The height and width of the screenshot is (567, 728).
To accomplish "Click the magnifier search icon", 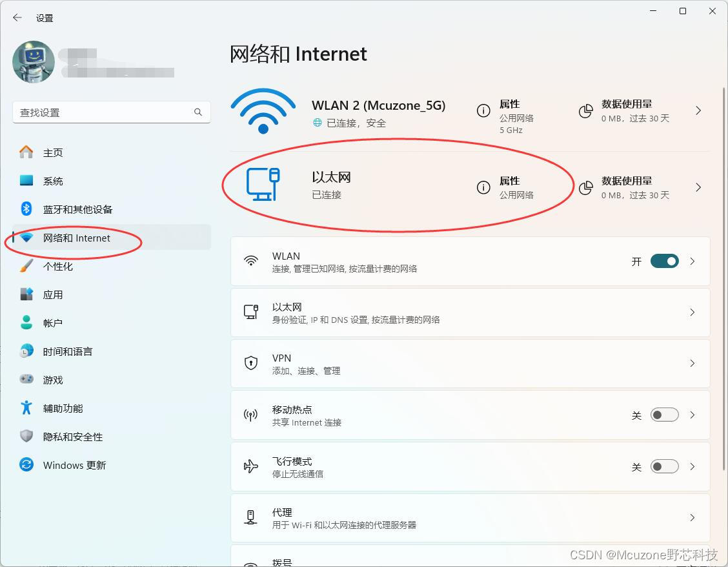I will click(197, 112).
